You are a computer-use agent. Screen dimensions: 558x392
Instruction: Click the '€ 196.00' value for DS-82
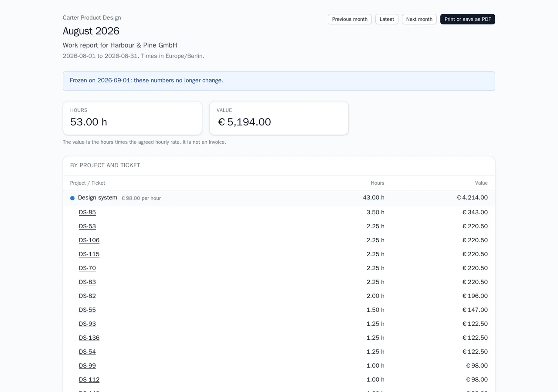[x=475, y=296]
